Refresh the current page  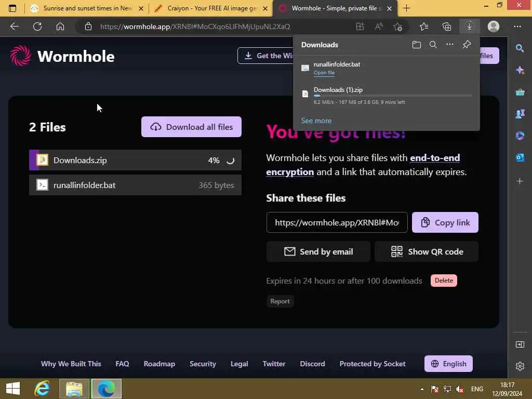pos(37,26)
